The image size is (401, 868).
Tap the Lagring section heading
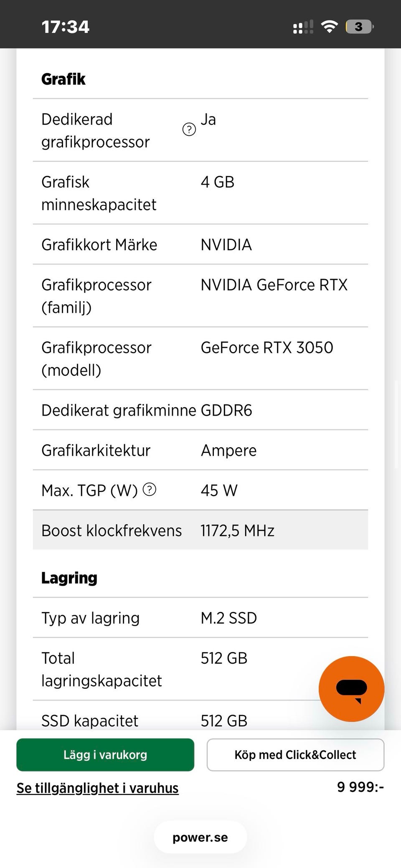(69, 578)
